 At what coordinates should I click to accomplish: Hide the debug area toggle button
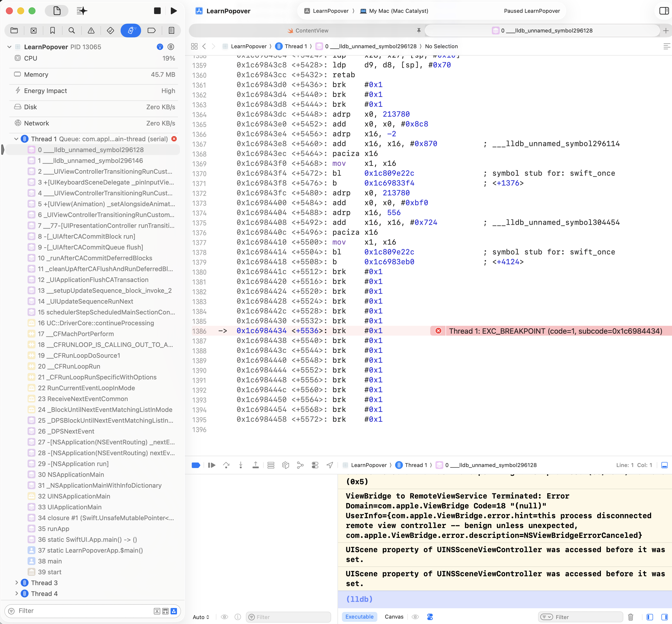(664, 465)
